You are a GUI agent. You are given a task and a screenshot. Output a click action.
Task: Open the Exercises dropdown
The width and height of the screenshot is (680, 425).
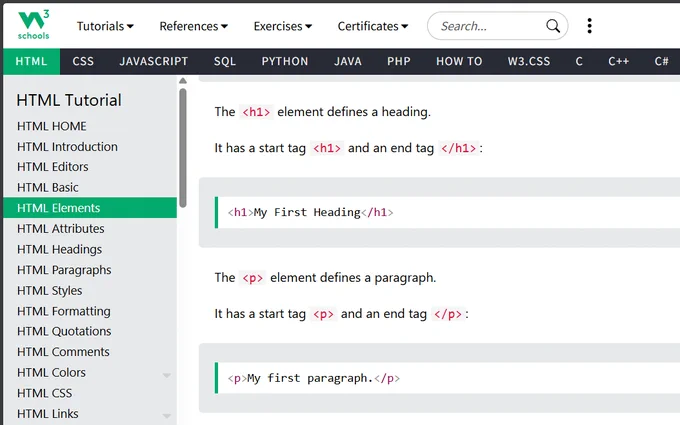click(283, 26)
